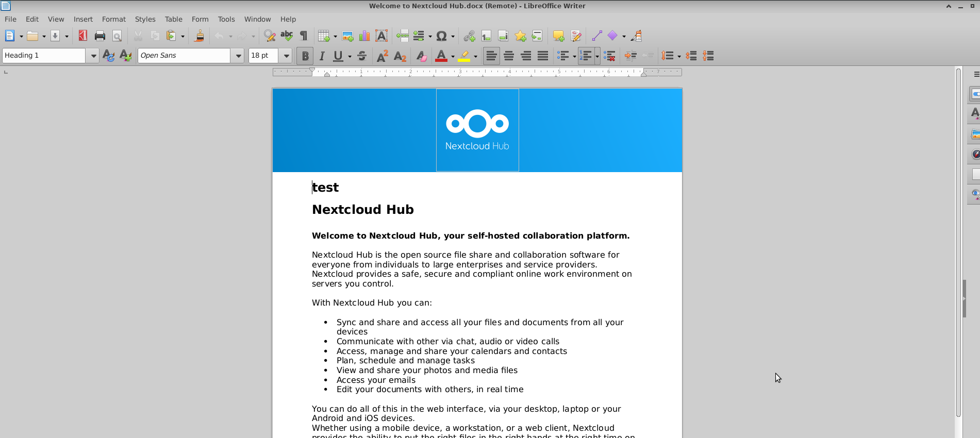Open the Format menu

(113, 19)
